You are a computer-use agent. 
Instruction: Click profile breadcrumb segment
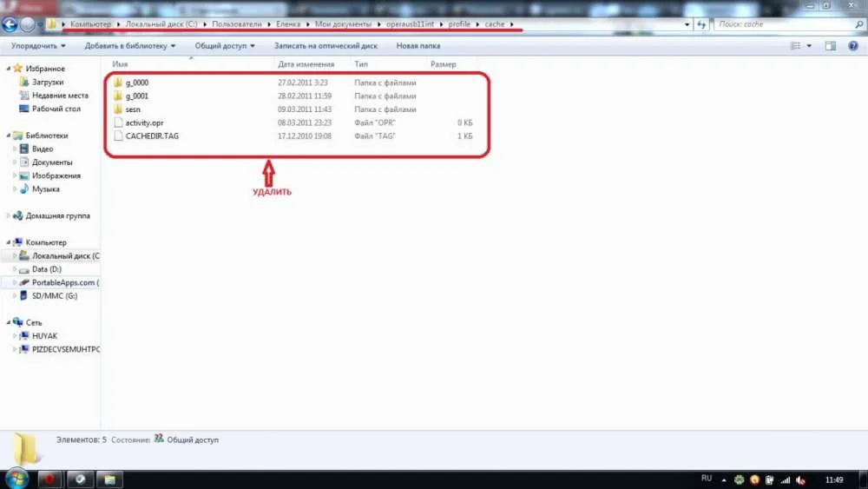coord(459,24)
